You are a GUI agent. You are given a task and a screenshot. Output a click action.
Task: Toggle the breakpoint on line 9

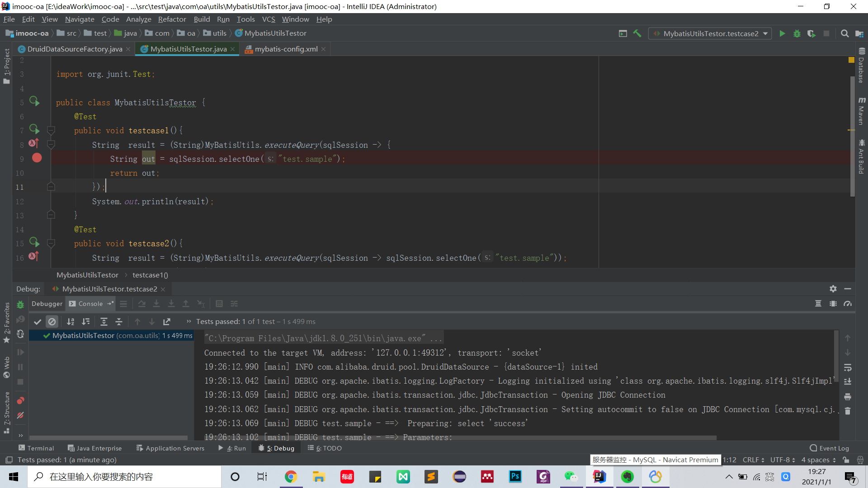(x=37, y=158)
